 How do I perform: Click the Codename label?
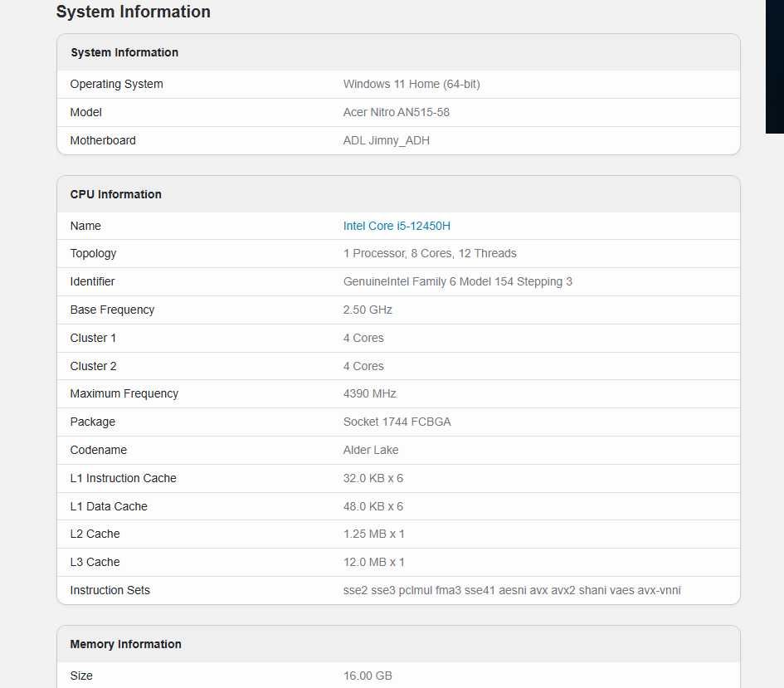point(99,450)
